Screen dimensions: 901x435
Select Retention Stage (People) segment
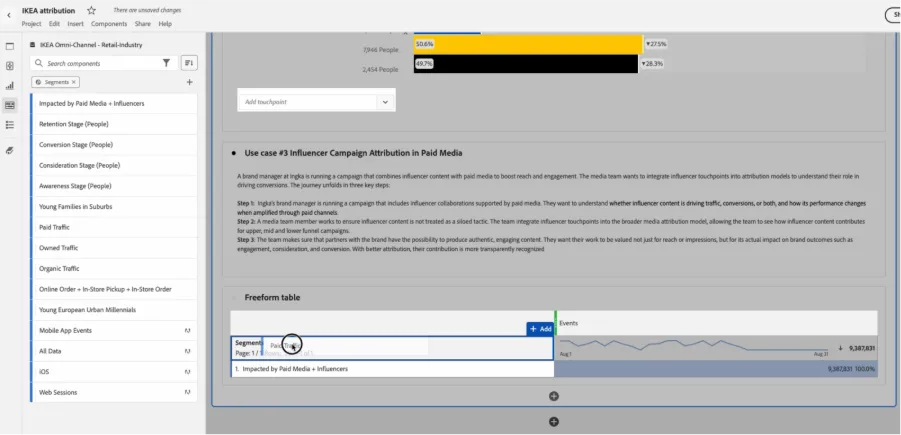pyautogui.click(x=114, y=124)
